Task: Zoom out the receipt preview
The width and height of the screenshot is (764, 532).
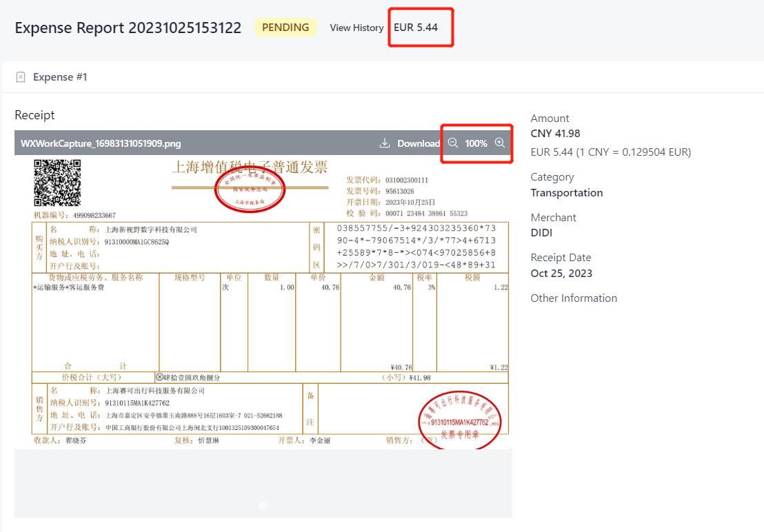Action: coord(452,143)
